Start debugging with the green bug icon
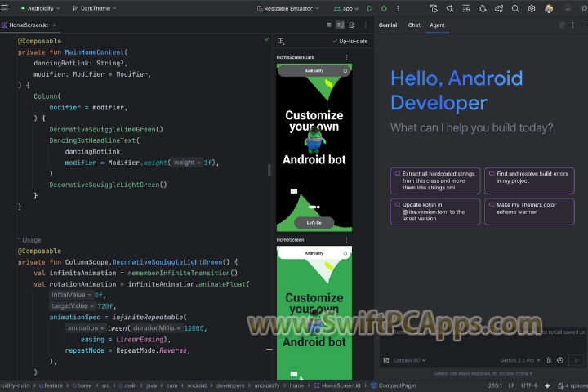 pyautogui.click(x=384, y=8)
